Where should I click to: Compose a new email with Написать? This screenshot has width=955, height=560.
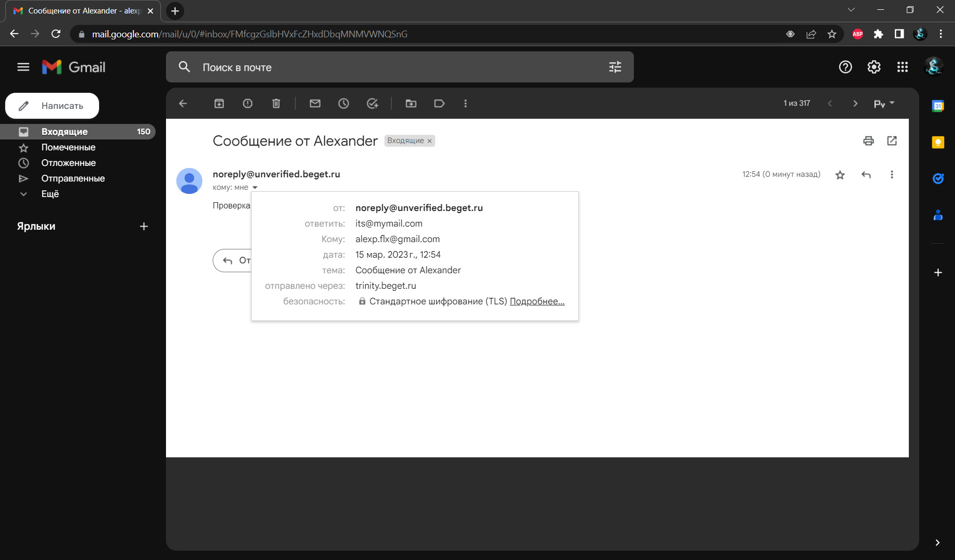click(52, 106)
